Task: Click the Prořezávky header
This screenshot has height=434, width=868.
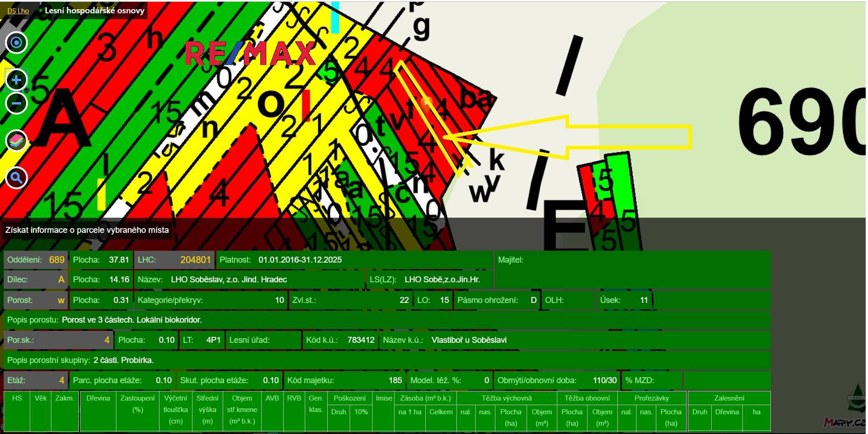Action: (x=652, y=398)
